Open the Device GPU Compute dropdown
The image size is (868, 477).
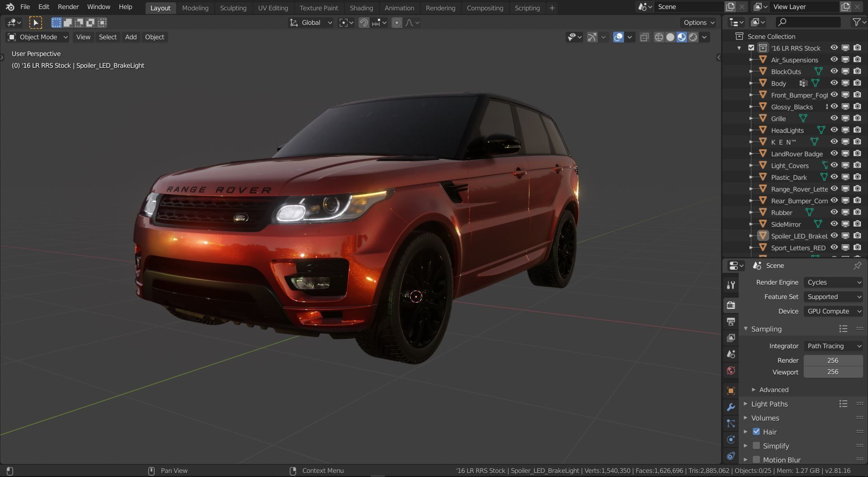pyautogui.click(x=833, y=311)
